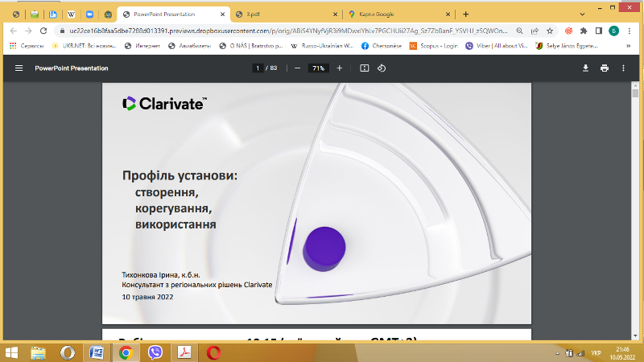Open the PDF viewer sidebar menu
This screenshot has width=644, height=362.
click(x=19, y=68)
